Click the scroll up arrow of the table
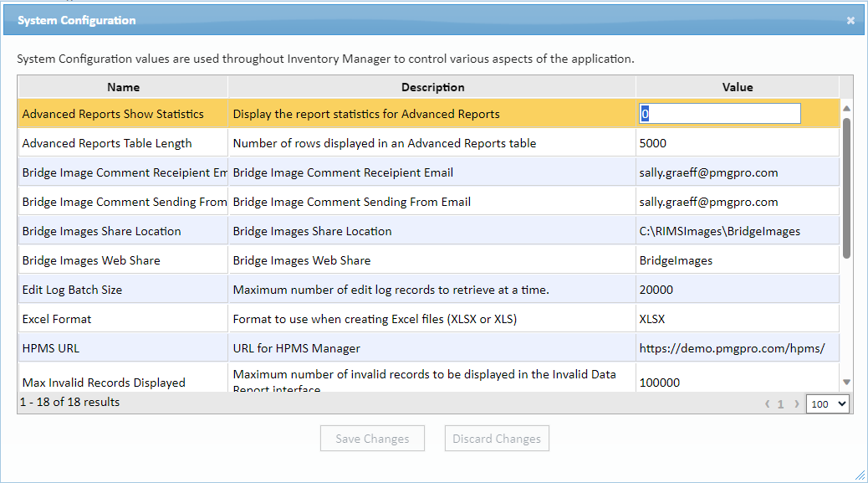 click(846, 108)
